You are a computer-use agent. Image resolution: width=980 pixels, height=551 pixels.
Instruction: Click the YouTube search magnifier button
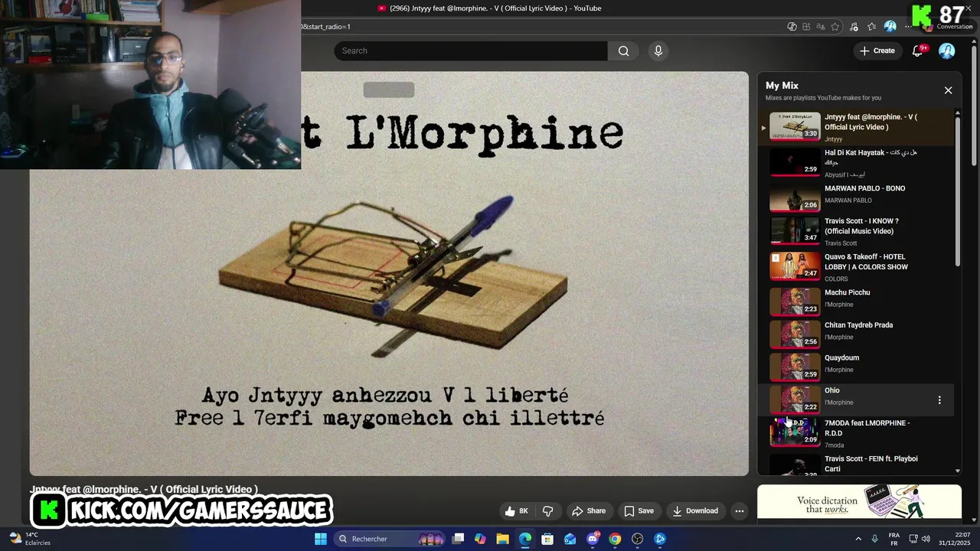pos(623,51)
